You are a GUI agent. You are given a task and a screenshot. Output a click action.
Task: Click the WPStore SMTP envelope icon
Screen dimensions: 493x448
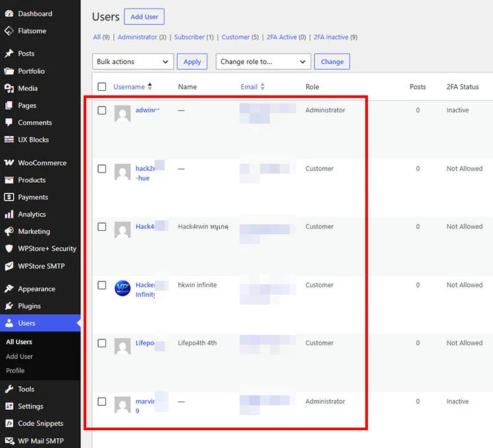coord(9,266)
